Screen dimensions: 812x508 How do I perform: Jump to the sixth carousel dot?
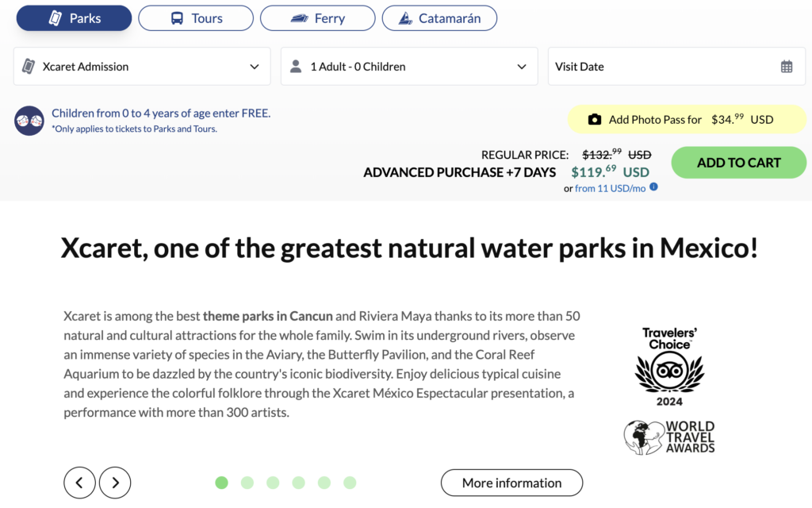350,483
